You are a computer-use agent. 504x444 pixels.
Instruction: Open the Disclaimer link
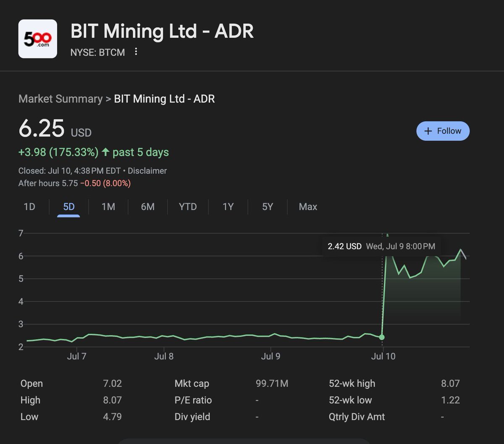[147, 171]
